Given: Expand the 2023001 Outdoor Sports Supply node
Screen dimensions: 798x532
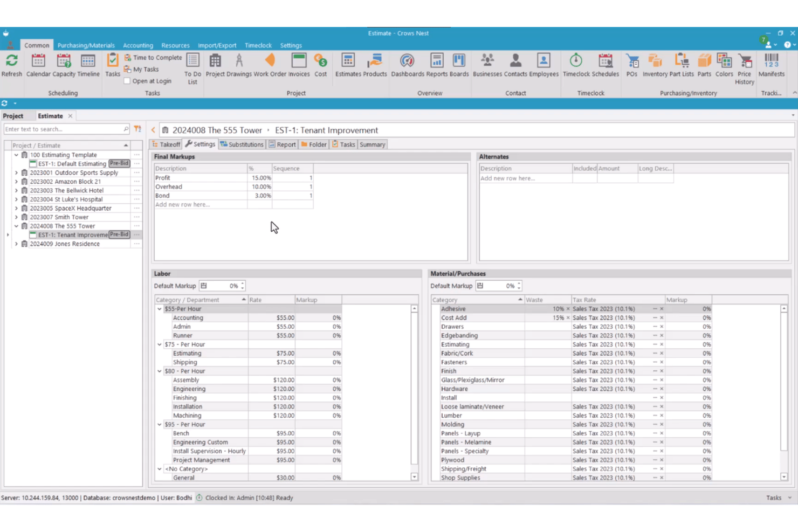Looking at the screenshot, I should (16, 172).
